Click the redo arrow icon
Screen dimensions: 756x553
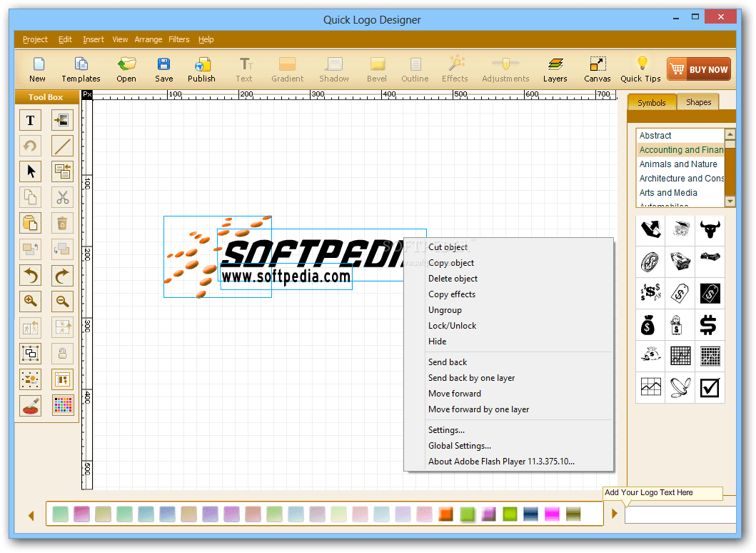pos(63,275)
